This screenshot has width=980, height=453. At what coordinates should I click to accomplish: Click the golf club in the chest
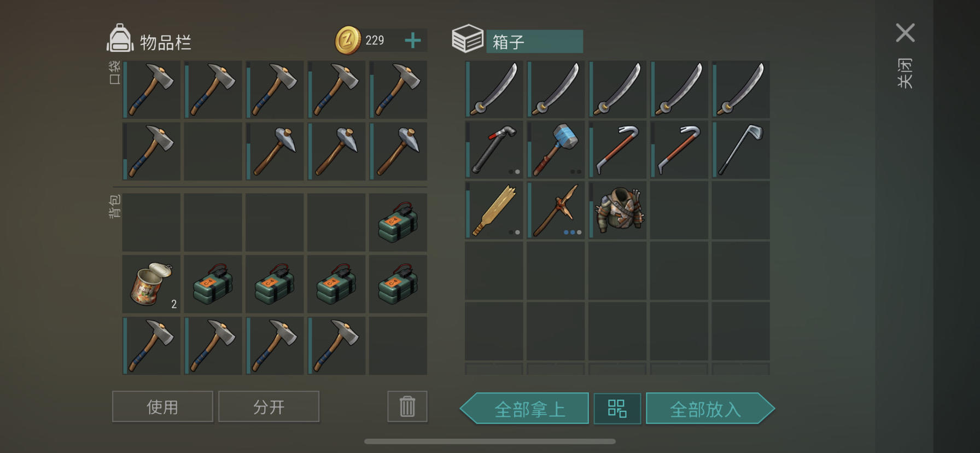[741, 150]
